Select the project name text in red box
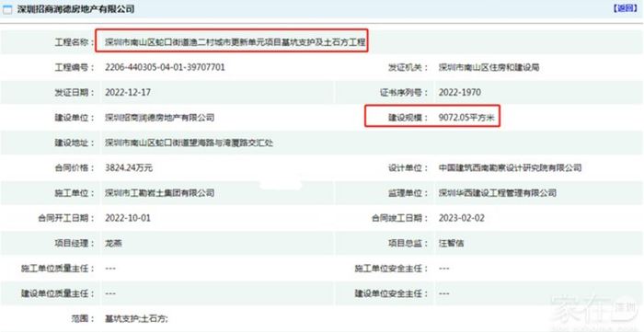 tap(235, 42)
